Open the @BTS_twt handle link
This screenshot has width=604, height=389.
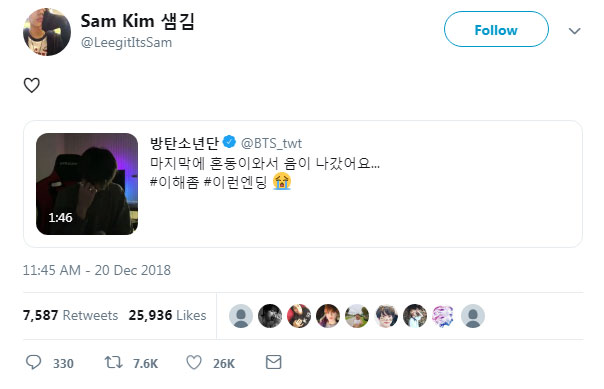tap(271, 143)
